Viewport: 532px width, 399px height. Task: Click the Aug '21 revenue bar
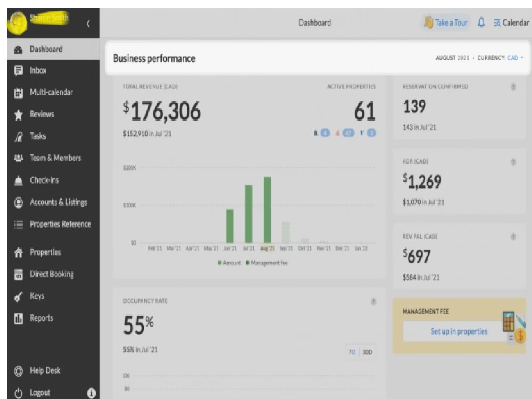pos(268,210)
